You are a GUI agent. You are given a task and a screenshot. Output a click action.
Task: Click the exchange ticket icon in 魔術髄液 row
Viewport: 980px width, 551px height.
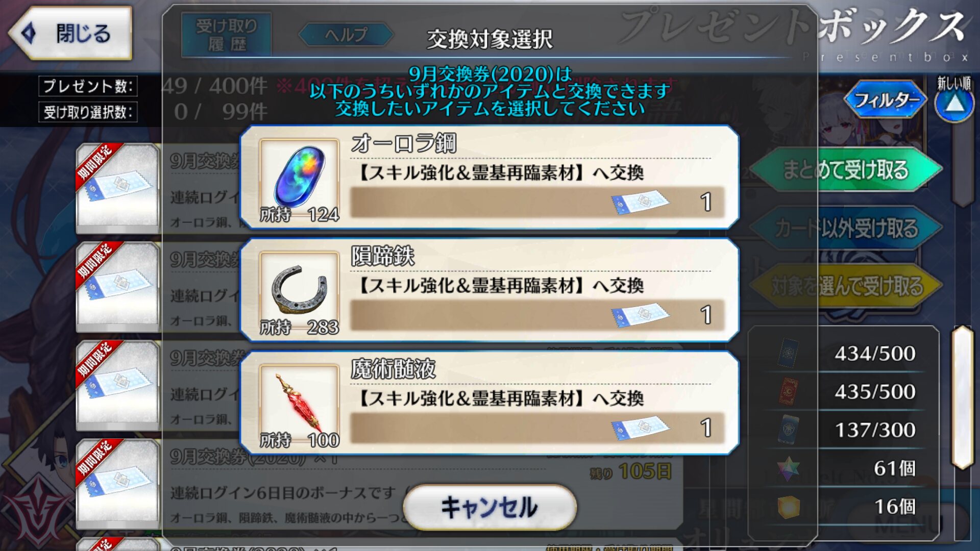tap(640, 428)
